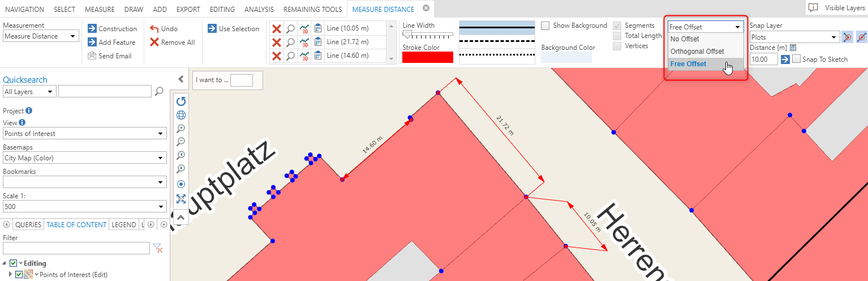Open the Snap Layer Plots dropdown
Screen dimensions: 868x281
794,37
